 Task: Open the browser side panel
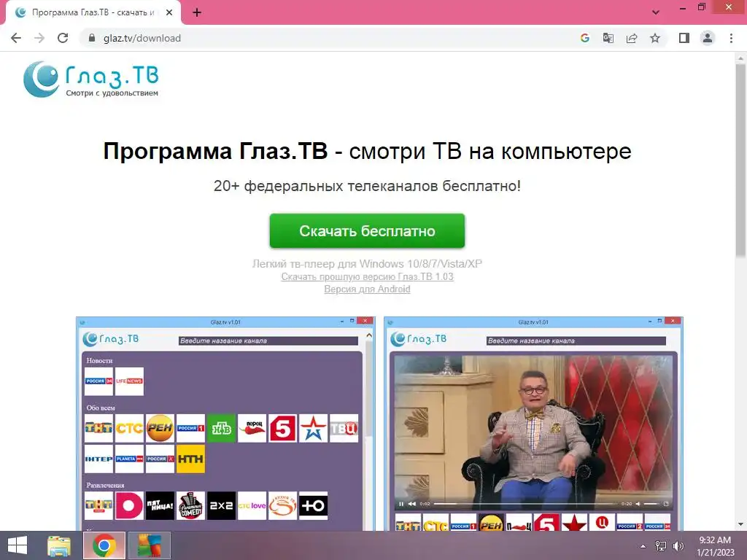684,38
